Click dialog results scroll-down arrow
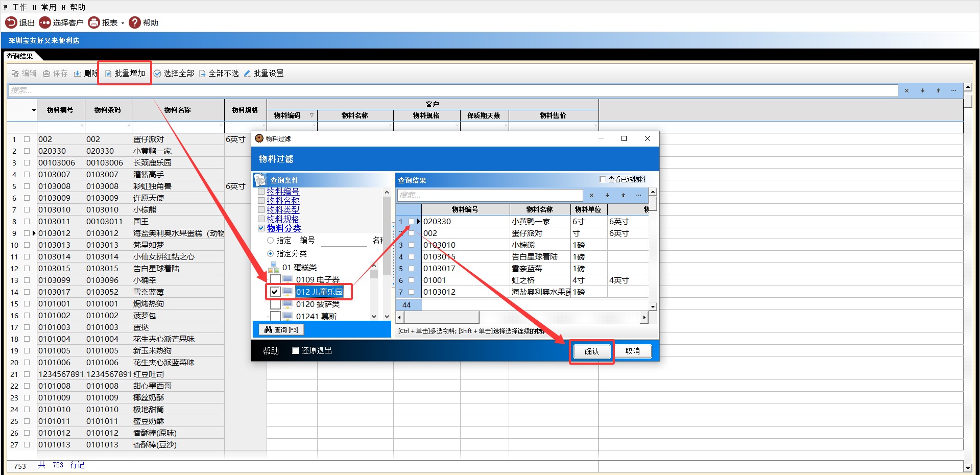Viewport: 980px width, 475px height. pos(653,306)
